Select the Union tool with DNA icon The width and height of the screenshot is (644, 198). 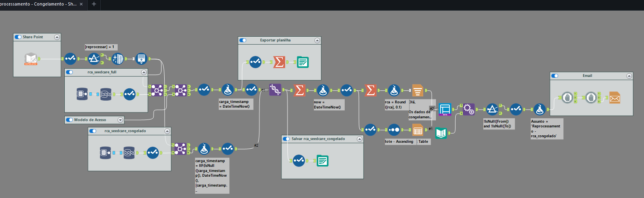[x=275, y=90]
